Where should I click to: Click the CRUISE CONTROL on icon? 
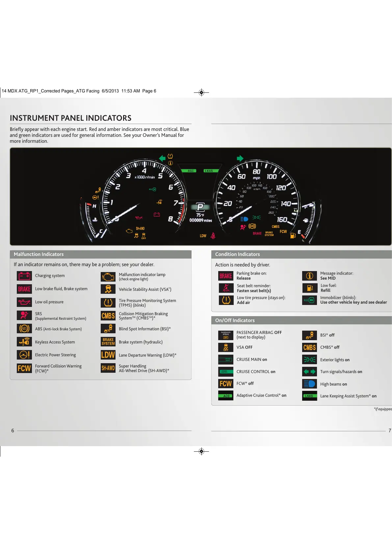coord(226,372)
